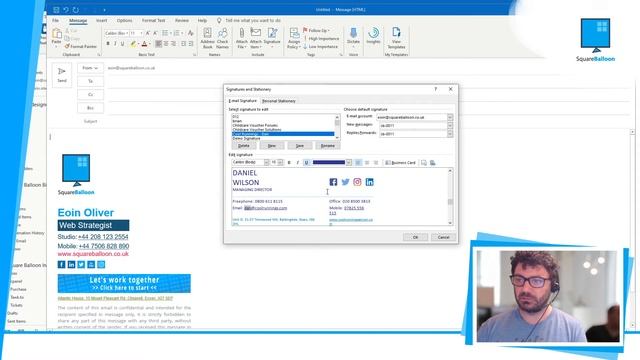This screenshot has height=360, width=640.
Task: Toggle Underline in ribbon Basic Text
Action: tap(122, 44)
